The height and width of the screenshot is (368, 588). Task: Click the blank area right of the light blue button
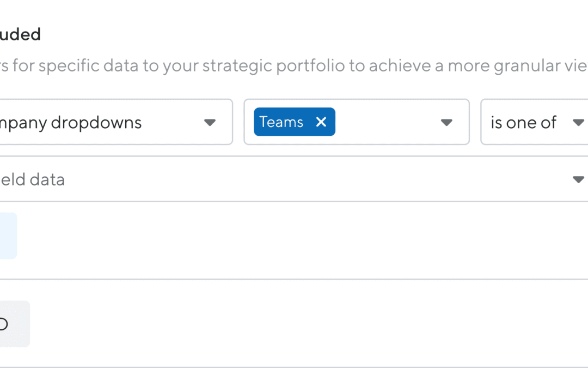tap(272, 236)
